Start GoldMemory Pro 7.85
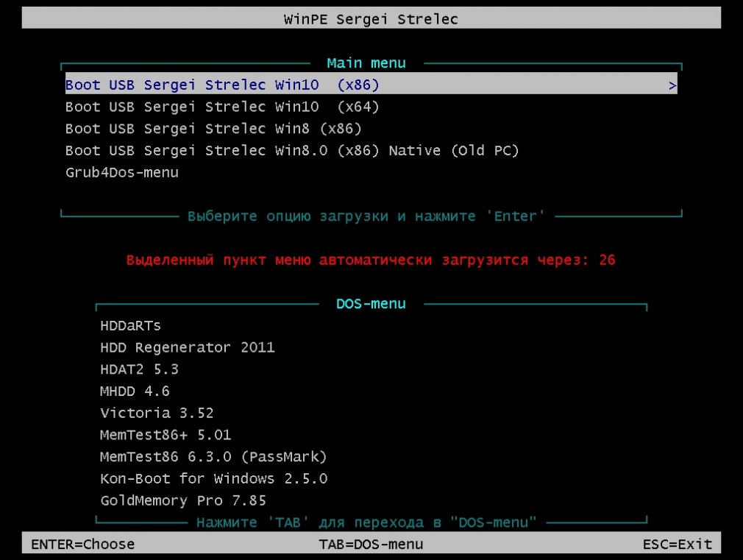743x560 pixels. pos(183,500)
